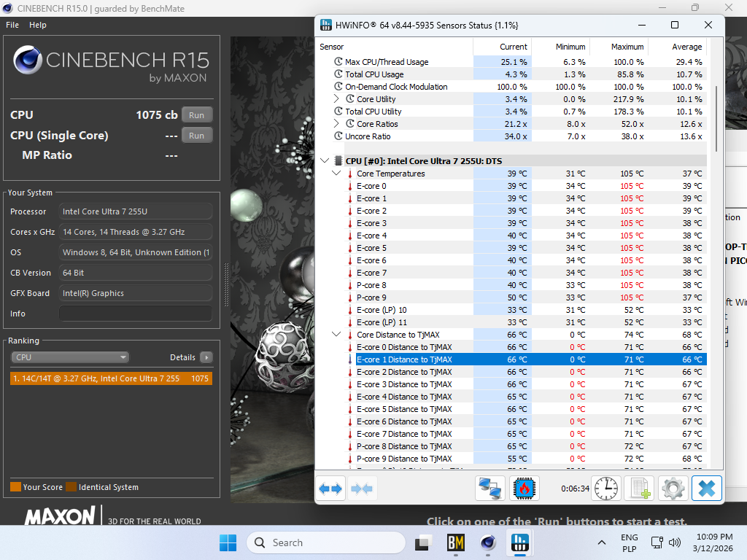747x560 pixels.
Task: Open the CPU ranking dropdown
Action: [x=70, y=357]
